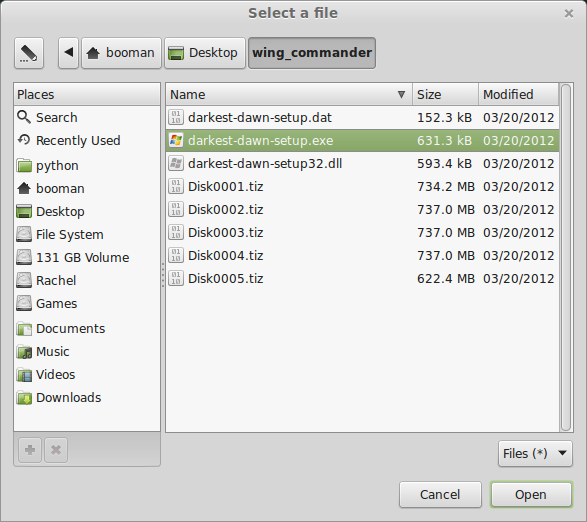Screen dimensions: 587x522
Task: Toggle the type-a-file-name pencil button
Action: 29,53
